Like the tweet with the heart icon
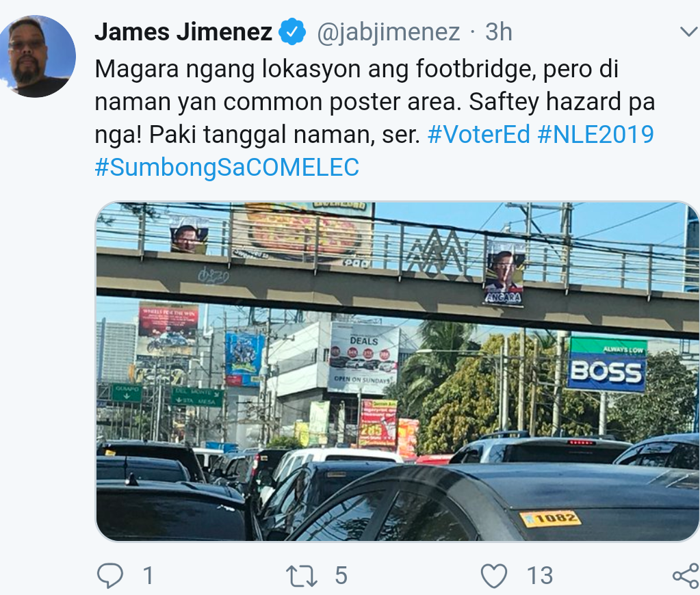The image size is (700, 595). [x=494, y=576]
